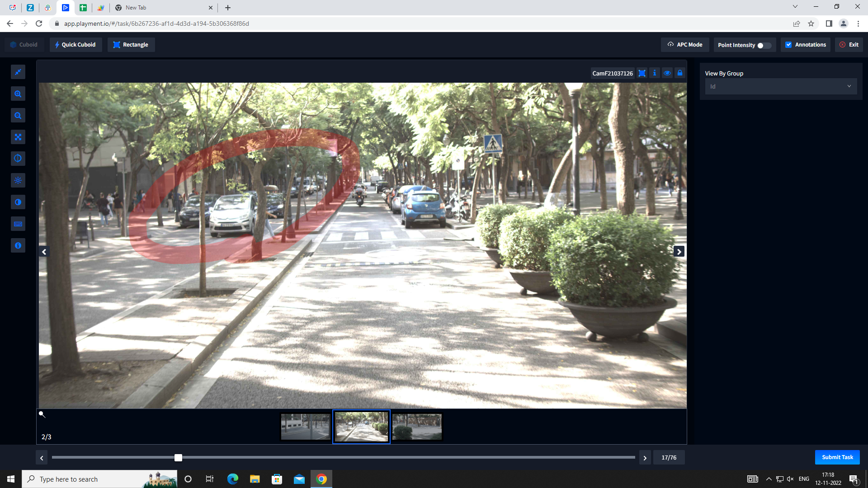This screenshot has width=868, height=488.
Task: Click the APC Mode button
Action: 685,45
